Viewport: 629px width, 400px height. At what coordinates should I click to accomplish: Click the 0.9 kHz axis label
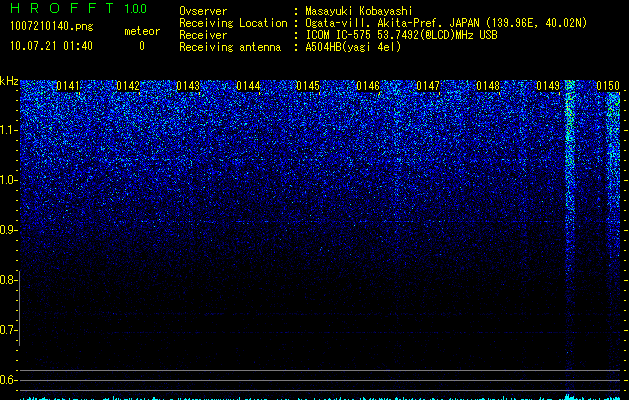click(x=9, y=230)
